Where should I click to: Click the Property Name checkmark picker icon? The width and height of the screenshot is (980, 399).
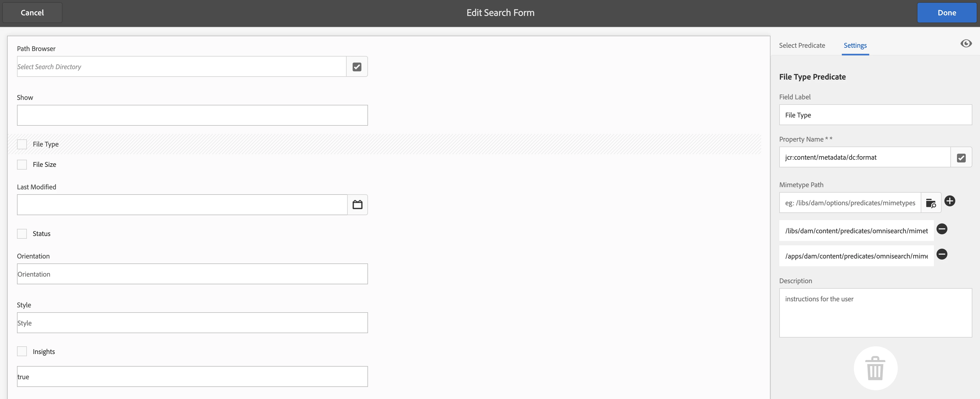coord(961,158)
